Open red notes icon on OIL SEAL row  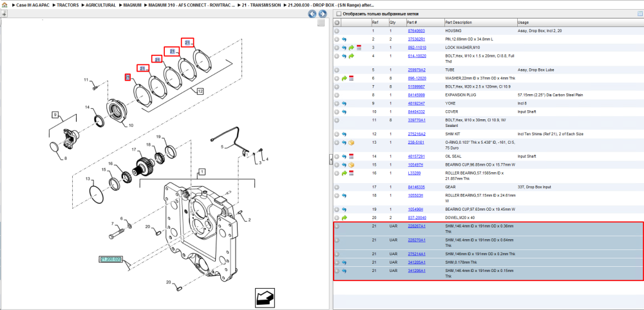pyautogui.click(x=351, y=156)
